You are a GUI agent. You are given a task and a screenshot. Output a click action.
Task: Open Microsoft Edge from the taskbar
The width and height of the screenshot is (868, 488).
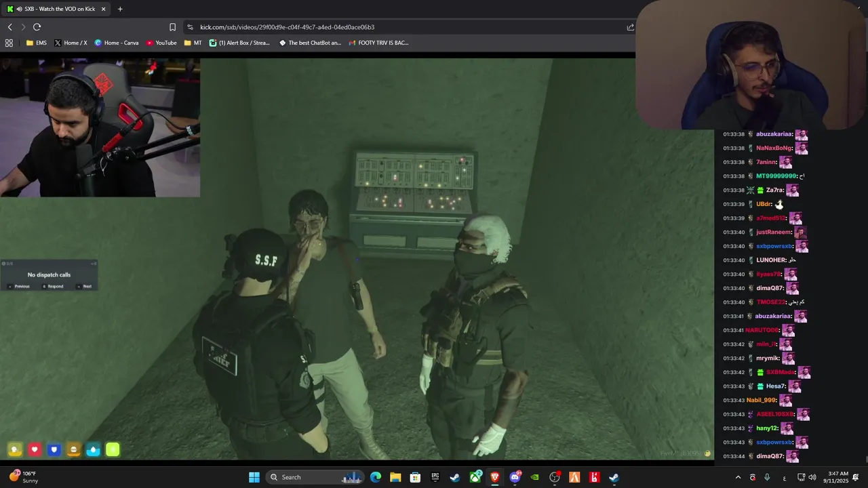pyautogui.click(x=376, y=477)
